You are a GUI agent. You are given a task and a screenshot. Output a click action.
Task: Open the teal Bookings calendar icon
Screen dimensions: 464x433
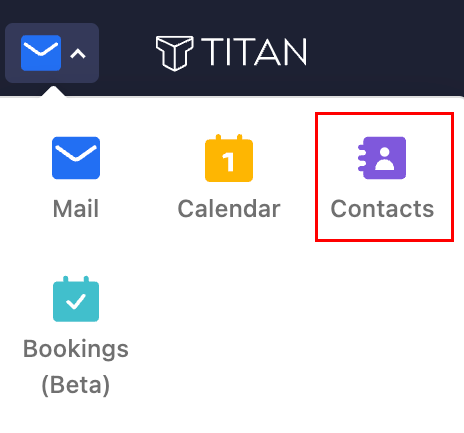(x=76, y=299)
